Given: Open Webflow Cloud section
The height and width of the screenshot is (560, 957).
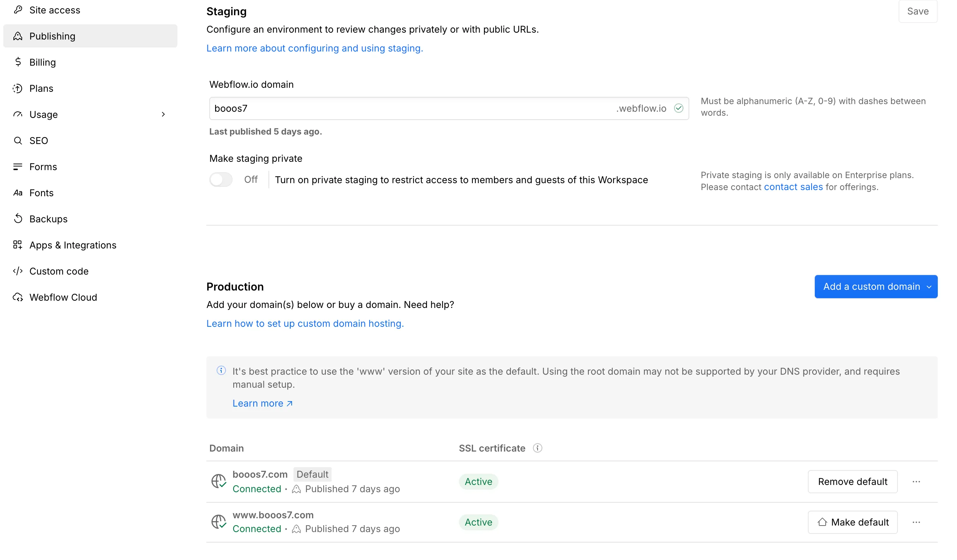Looking at the screenshot, I should 90,298.
